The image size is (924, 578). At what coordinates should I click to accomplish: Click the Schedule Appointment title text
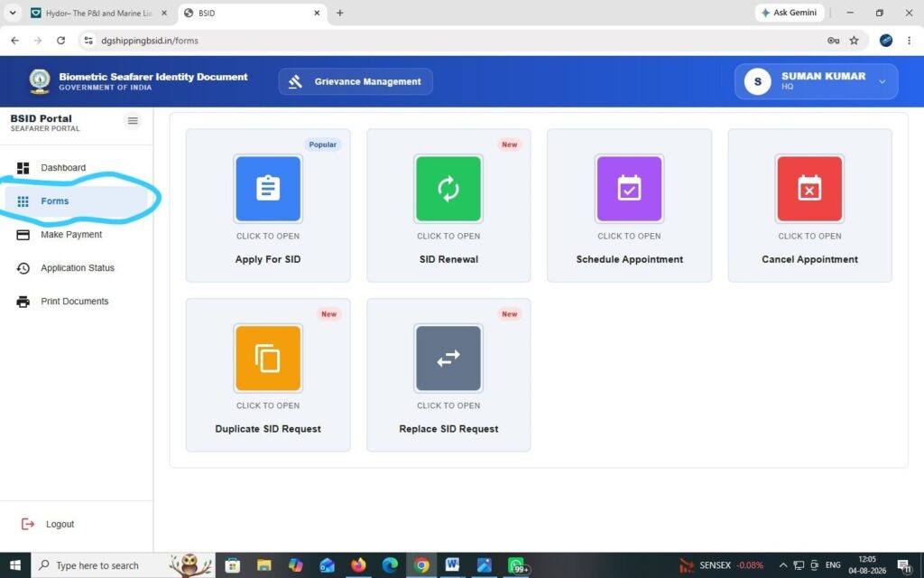[x=629, y=259]
